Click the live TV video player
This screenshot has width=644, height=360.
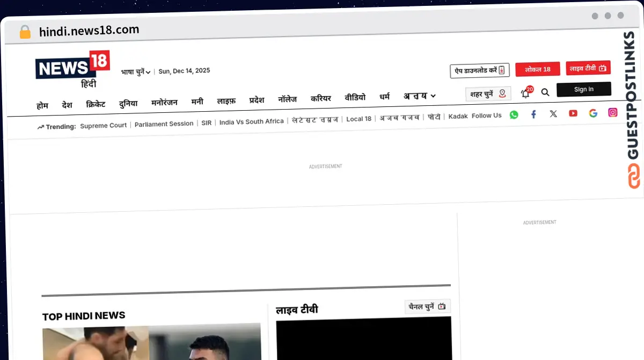[364, 341]
